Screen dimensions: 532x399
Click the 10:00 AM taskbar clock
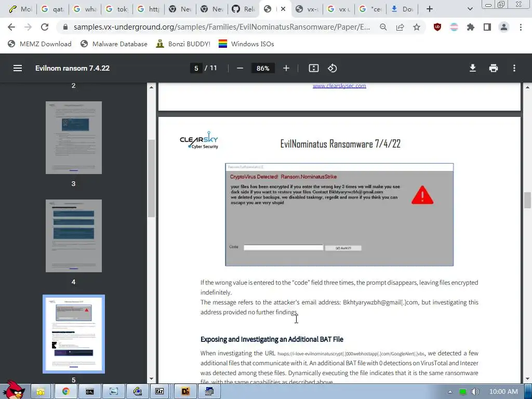point(503,392)
